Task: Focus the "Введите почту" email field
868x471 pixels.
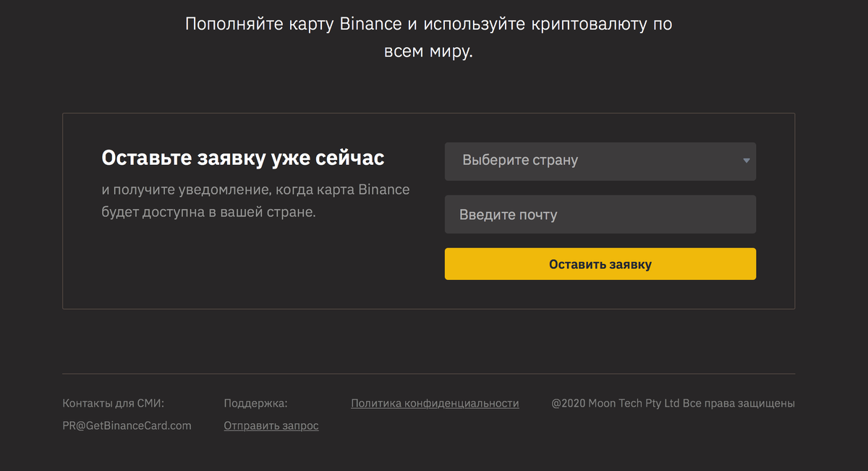Action: click(x=600, y=215)
